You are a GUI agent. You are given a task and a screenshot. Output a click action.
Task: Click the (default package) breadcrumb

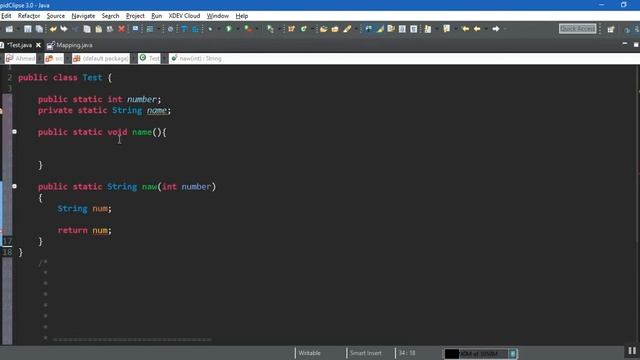(x=101, y=59)
